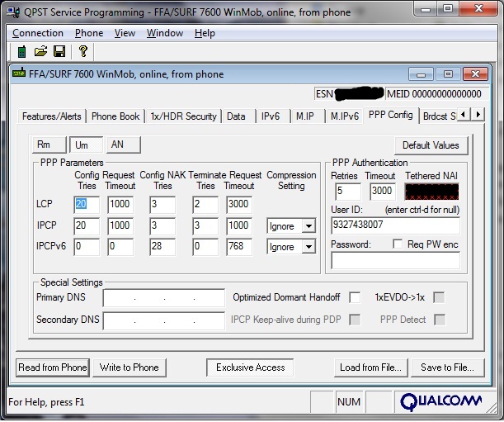Switch to M.IPv6 tab

tap(345, 116)
